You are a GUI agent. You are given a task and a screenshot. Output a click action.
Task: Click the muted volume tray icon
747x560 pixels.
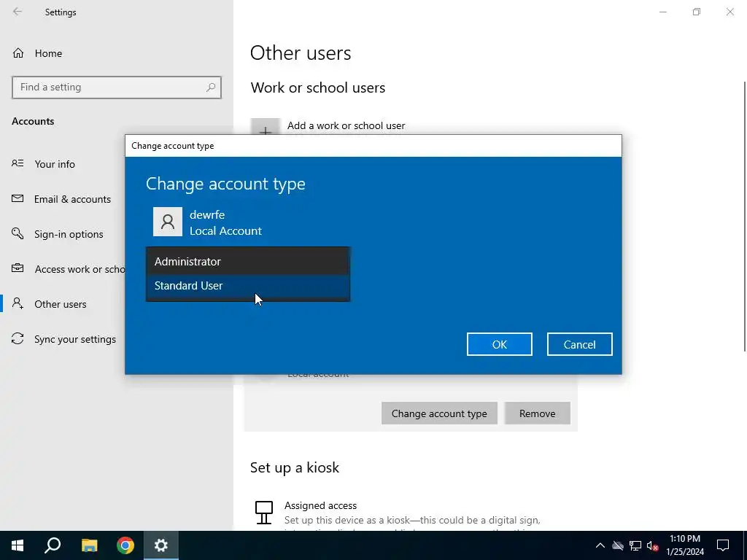point(653,545)
